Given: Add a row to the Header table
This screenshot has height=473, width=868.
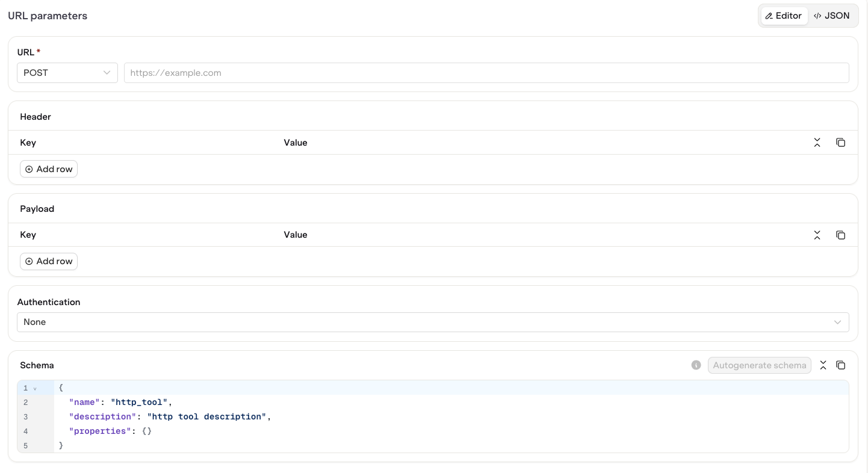Looking at the screenshot, I should pyautogui.click(x=48, y=168).
